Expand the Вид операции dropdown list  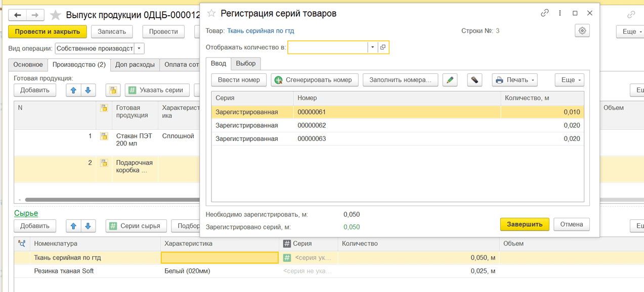click(140, 48)
